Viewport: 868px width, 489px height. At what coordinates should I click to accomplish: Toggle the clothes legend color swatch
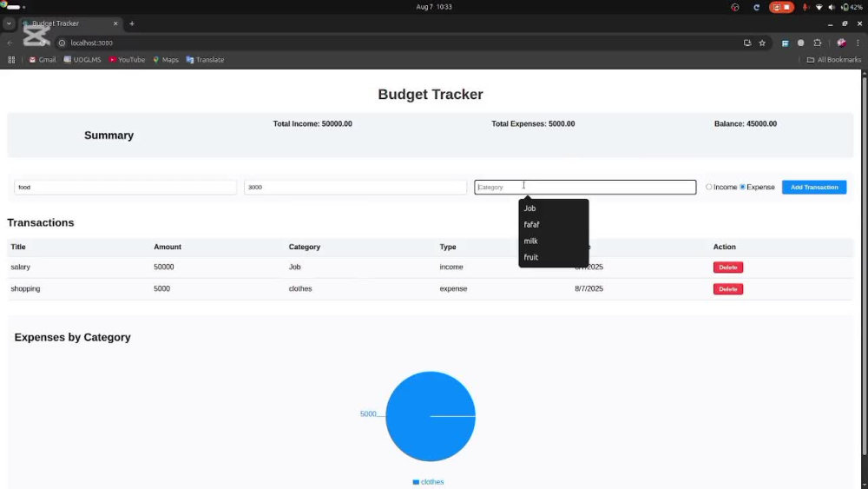coord(416,482)
